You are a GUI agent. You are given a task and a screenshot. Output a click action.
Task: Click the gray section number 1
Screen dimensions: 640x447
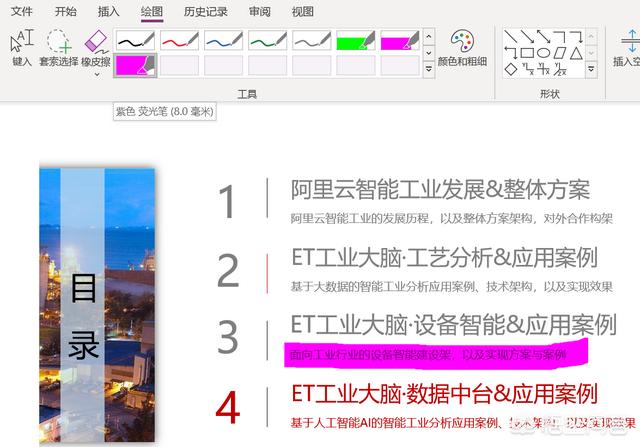[226, 201]
